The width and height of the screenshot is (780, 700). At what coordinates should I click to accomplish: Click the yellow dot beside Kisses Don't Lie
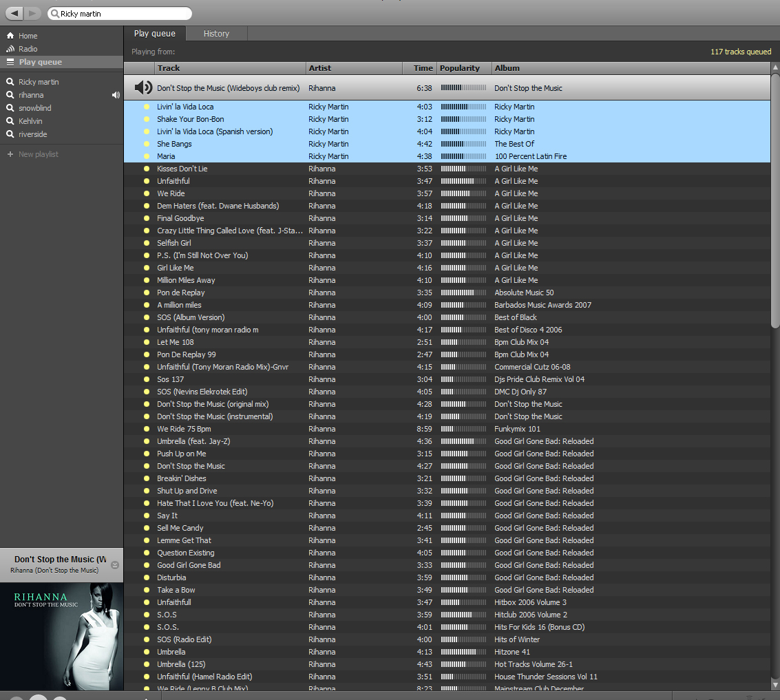pos(147,169)
